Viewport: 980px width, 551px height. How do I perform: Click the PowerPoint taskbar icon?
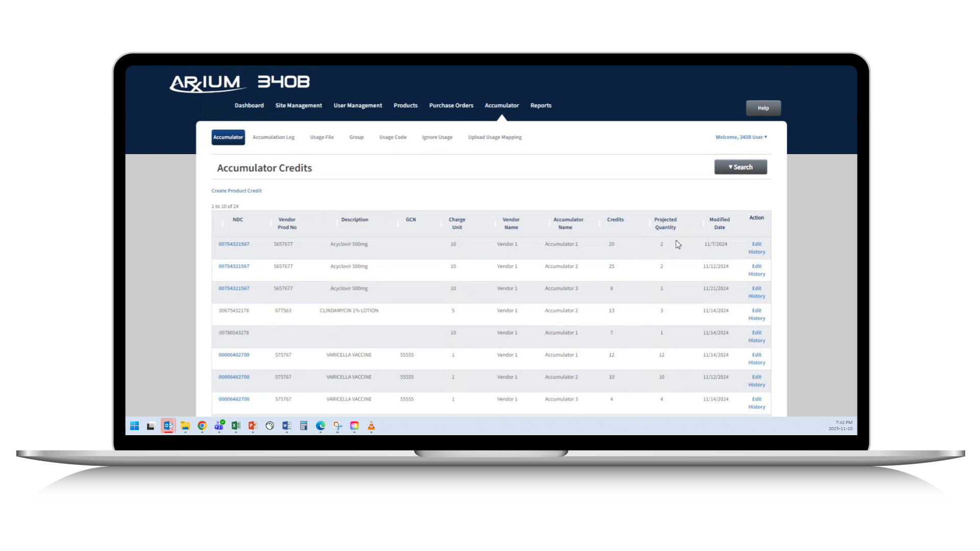(x=253, y=426)
